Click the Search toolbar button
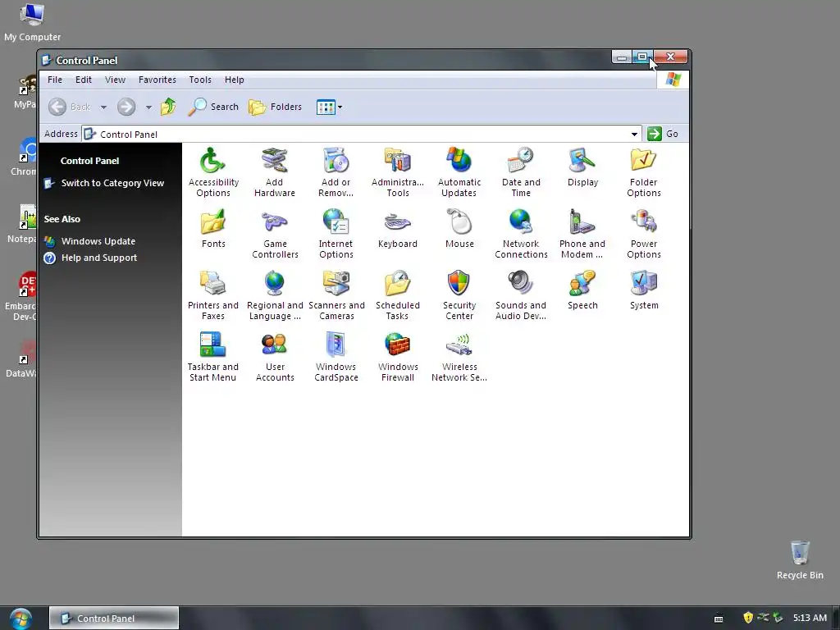The height and width of the screenshot is (630, 840). (214, 107)
